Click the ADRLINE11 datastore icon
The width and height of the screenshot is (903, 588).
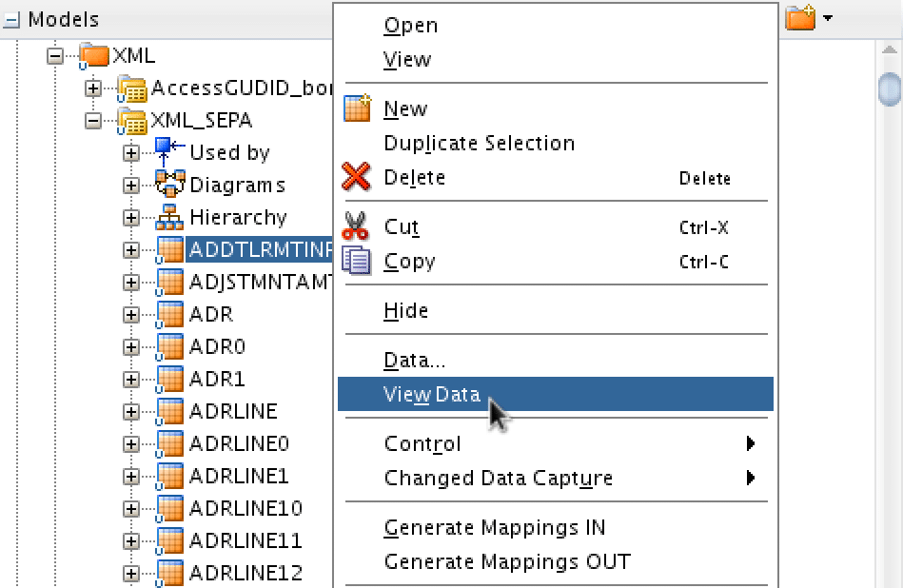pyautogui.click(x=170, y=540)
